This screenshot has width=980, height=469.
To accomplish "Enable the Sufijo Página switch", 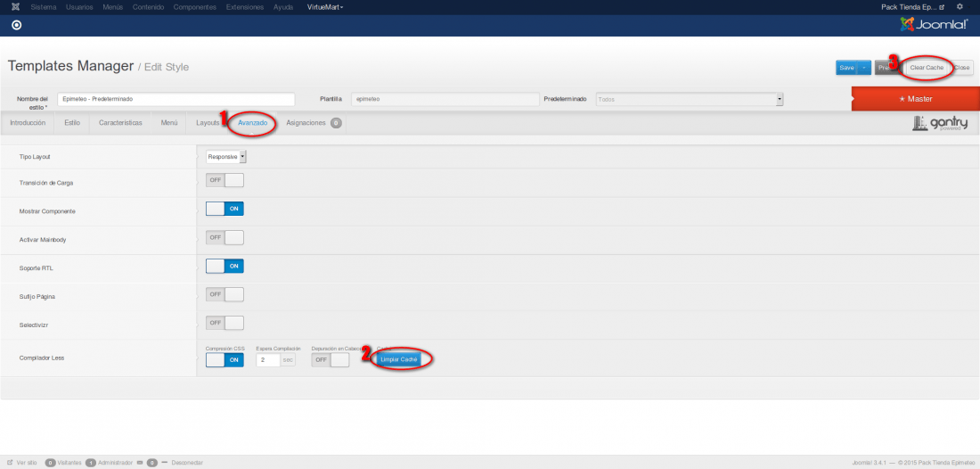I will tap(225, 294).
